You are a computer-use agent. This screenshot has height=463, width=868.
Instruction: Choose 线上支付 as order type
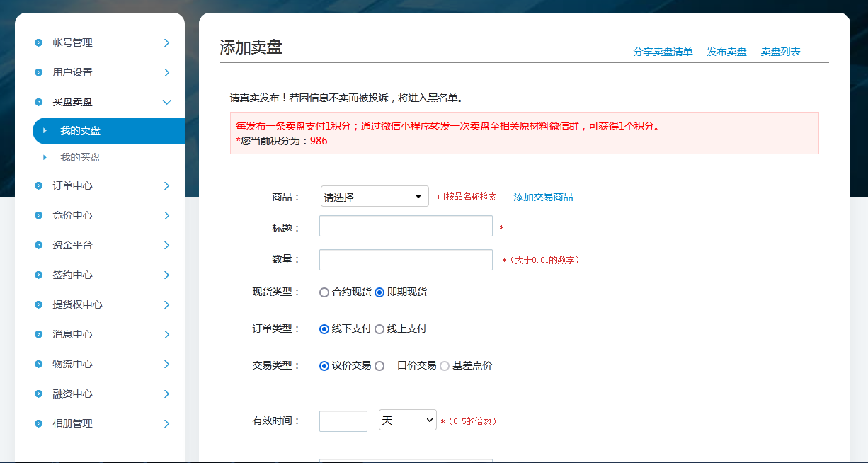(x=379, y=329)
